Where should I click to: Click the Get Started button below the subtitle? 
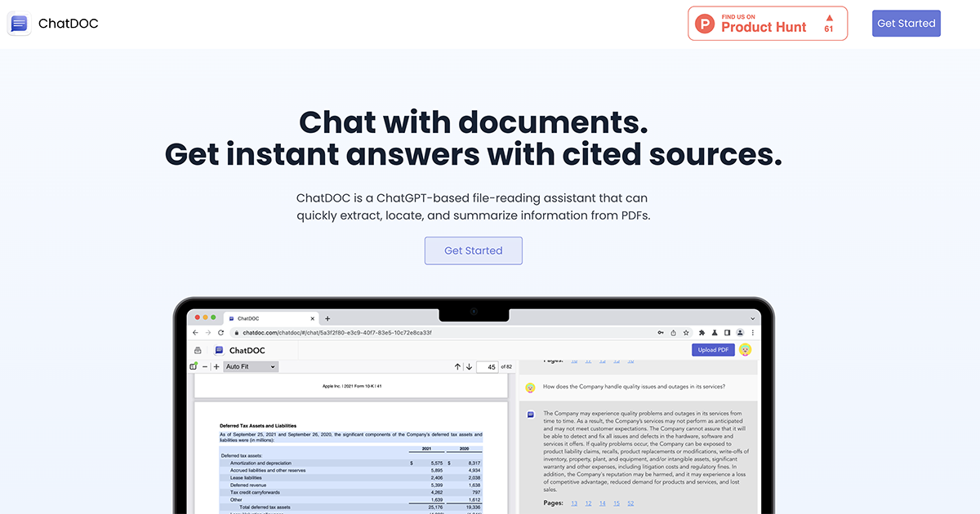coord(474,250)
